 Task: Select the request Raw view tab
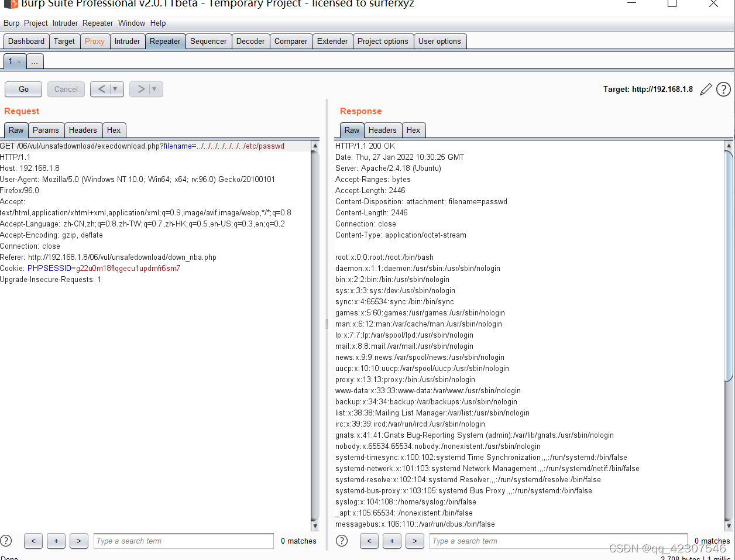[16, 130]
